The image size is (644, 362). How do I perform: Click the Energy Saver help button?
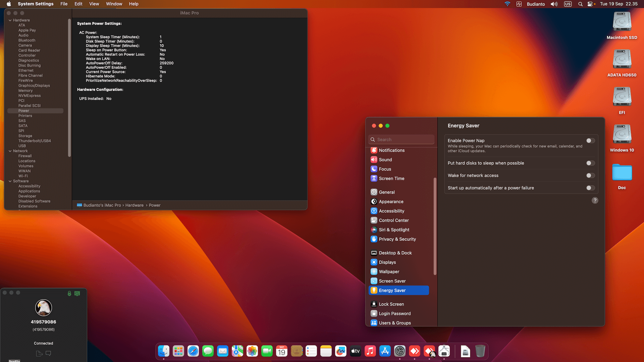point(595,200)
